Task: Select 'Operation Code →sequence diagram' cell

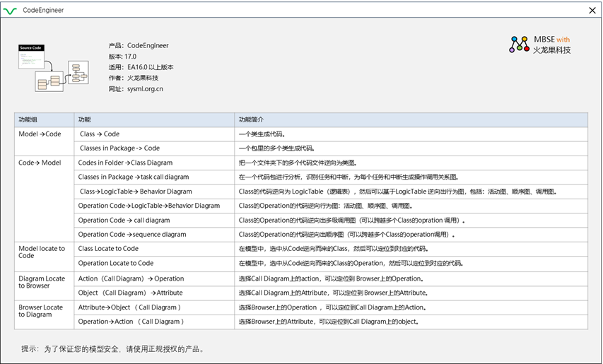Action: pyautogui.click(x=154, y=235)
